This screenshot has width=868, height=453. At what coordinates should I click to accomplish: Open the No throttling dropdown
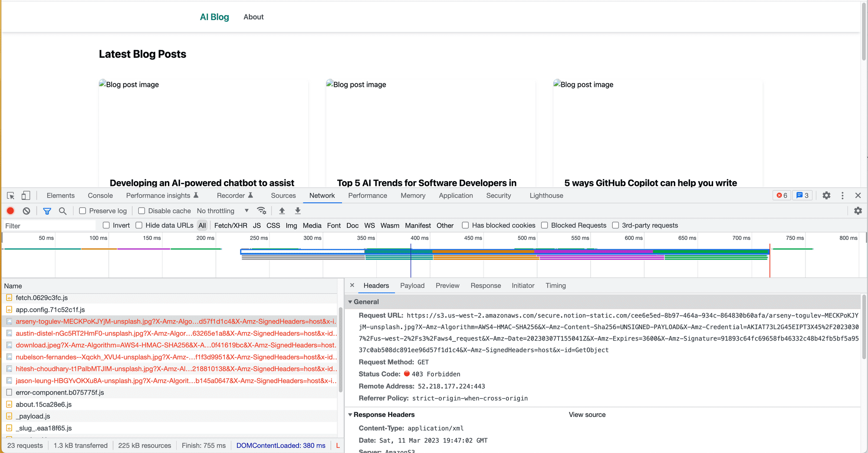(223, 211)
